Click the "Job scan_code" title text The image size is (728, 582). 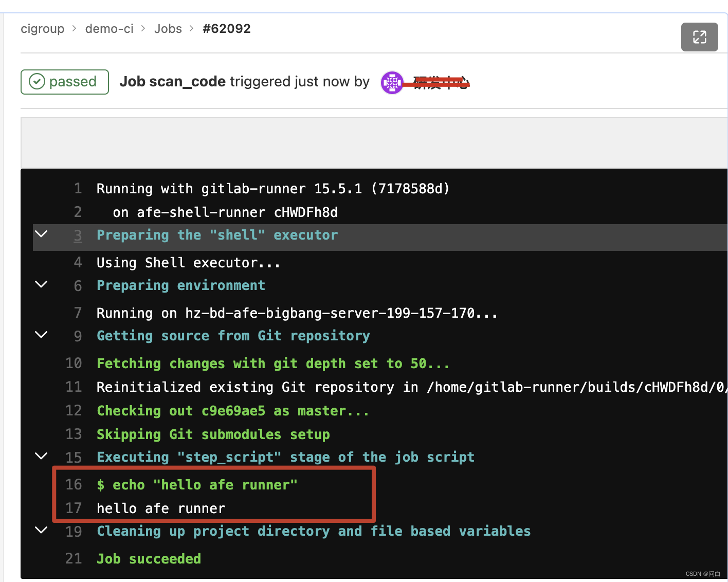point(173,82)
